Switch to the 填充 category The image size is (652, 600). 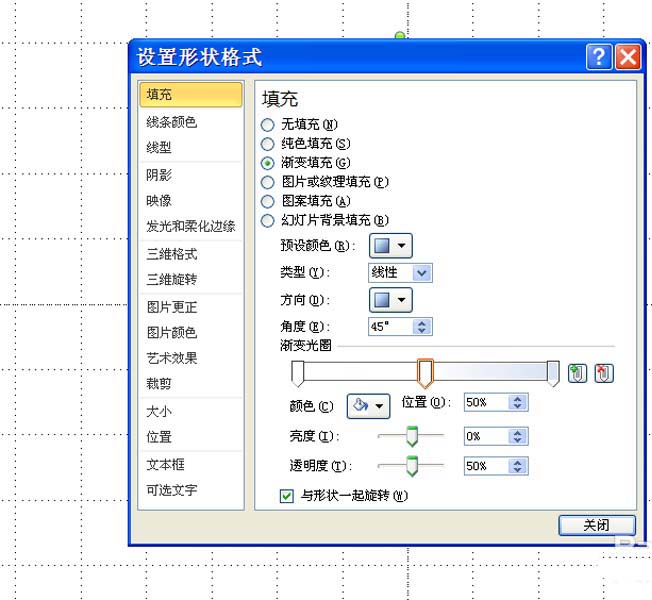191,94
